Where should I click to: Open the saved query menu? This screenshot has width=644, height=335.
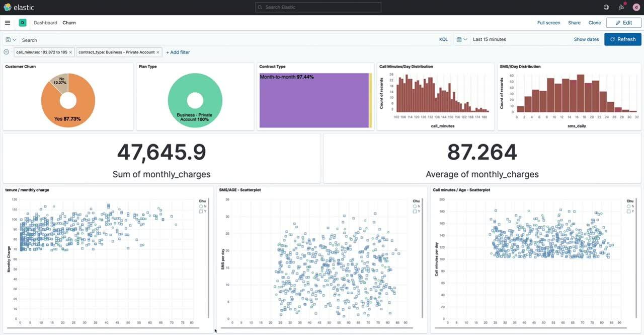(11, 40)
